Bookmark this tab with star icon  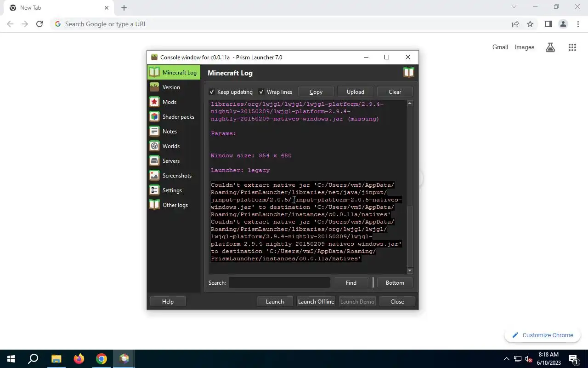[530, 24]
